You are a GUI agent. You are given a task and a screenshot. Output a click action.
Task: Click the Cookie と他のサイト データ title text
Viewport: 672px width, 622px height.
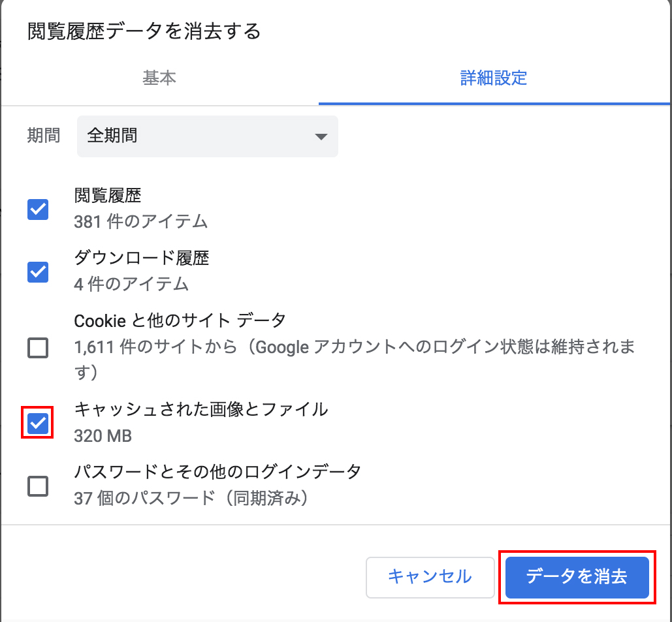tap(180, 320)
